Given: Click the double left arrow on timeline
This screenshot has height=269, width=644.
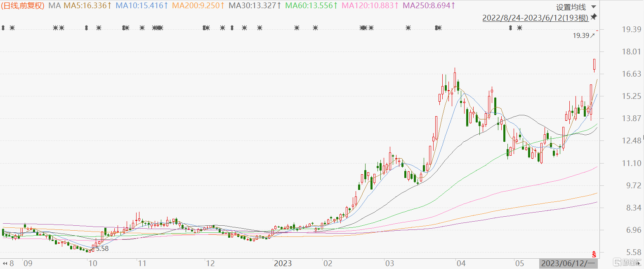Looking at the screenshot, I should click(x=5, y=263).
